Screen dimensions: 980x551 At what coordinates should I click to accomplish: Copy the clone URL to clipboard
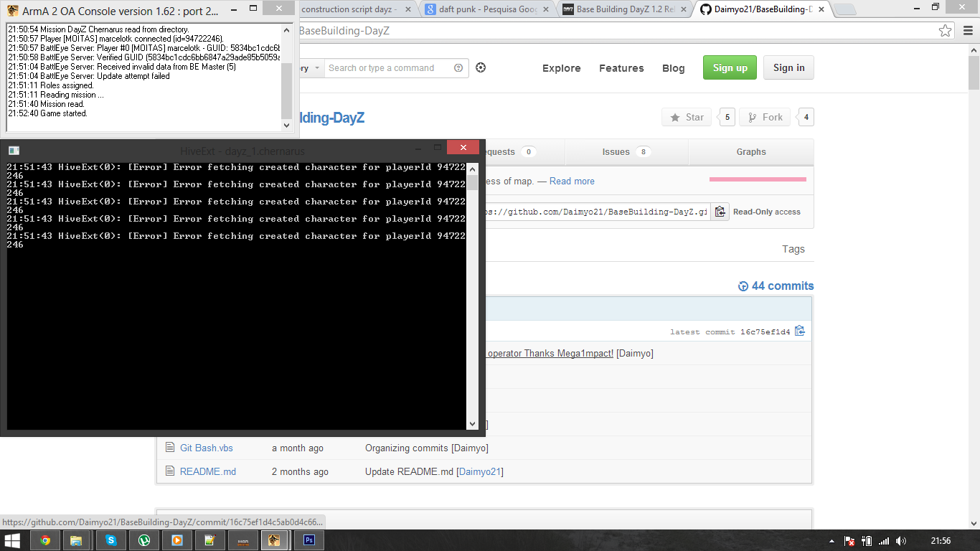(x=720, y=212)
